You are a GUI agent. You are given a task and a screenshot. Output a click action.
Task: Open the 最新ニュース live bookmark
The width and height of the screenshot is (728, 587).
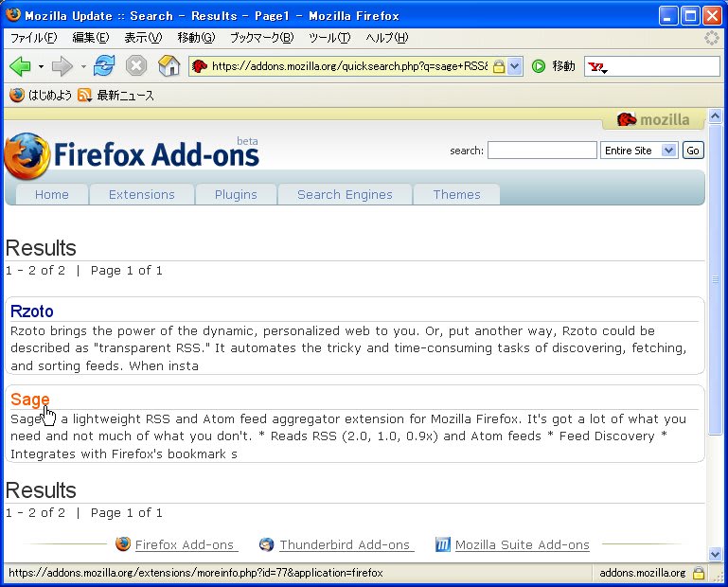[125, 96]
